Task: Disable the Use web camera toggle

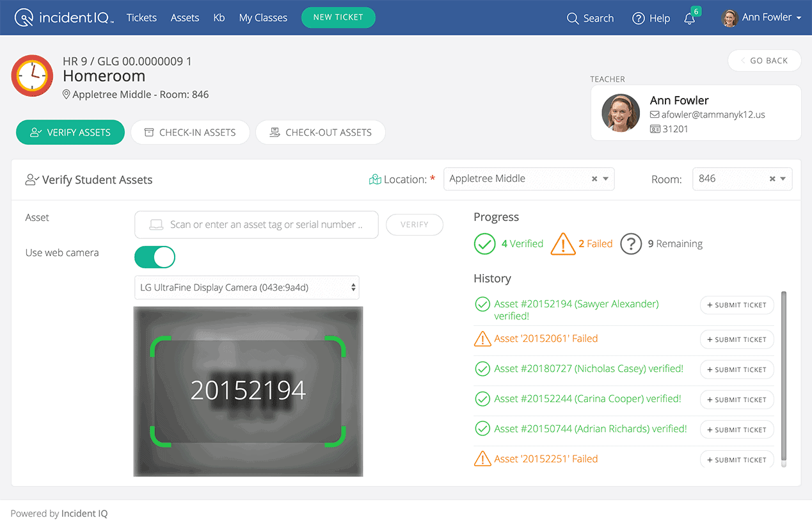Action: click(154, 257)
